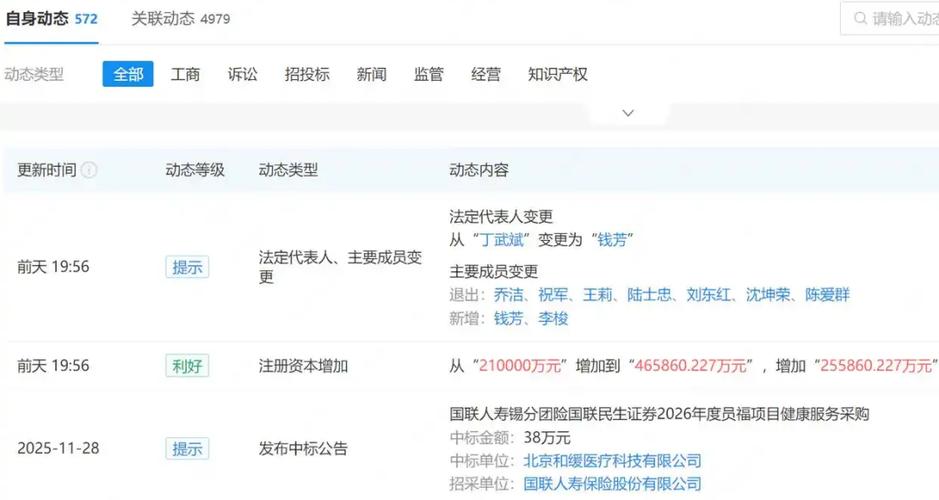Select 招投标 filter
Screen dimensions: 939x500
(307, 74)
